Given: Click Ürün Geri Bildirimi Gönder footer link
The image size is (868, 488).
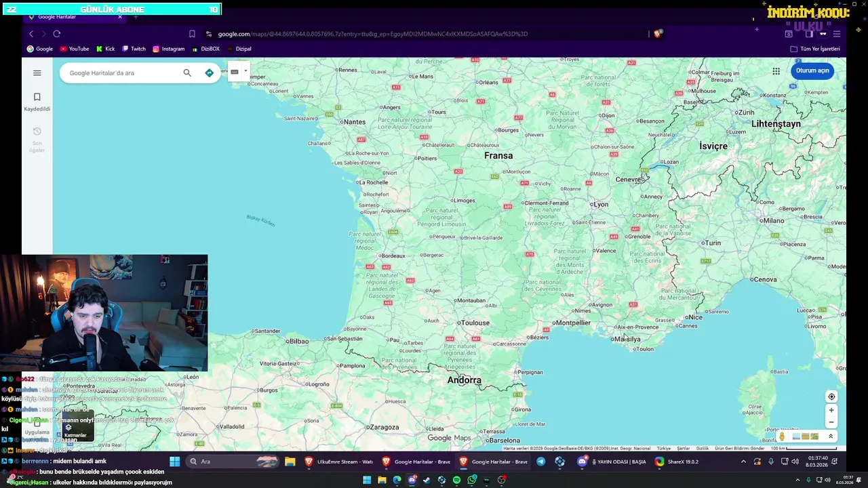Looking at the screenshot, I should click(x=740, y=448).
